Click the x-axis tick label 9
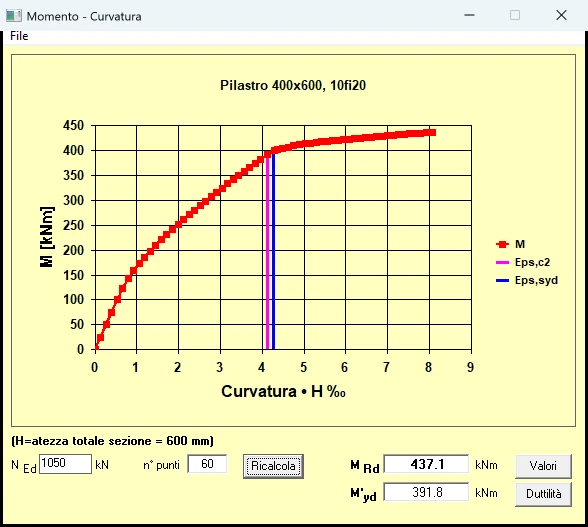Viewport: 588px width, 527px height. tap(471, 367)
